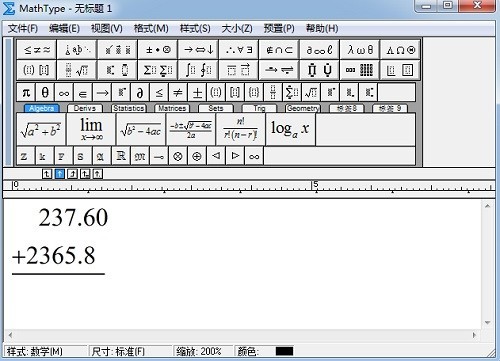Screen dimensions: 500x361
Task: Insert lim x→∞ expression
Action: tap(91, 129)
